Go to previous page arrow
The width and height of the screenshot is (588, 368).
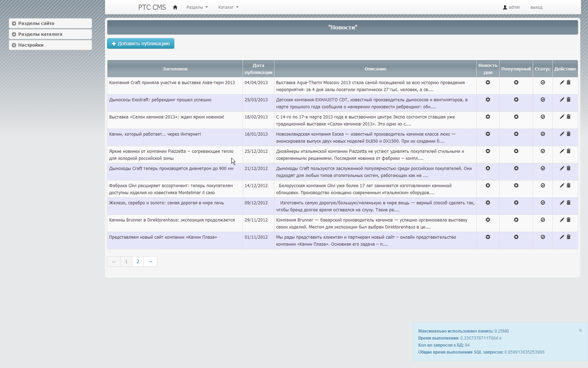114,261
